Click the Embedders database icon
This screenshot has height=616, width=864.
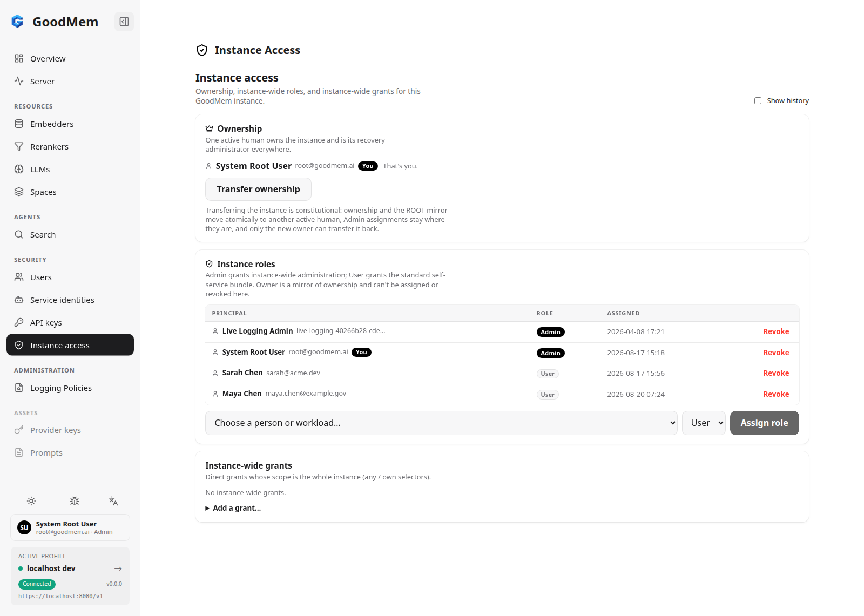pos(19,124)
